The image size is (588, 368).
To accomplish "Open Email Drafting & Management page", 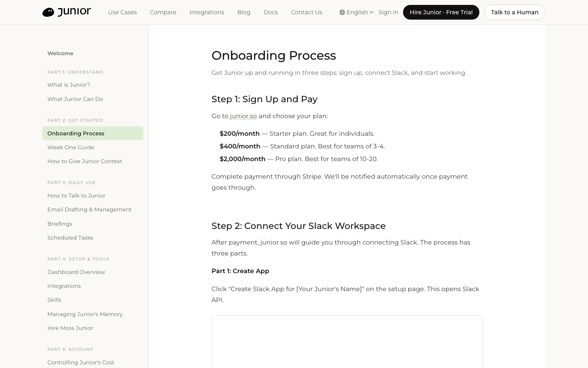I will point(89,209).
